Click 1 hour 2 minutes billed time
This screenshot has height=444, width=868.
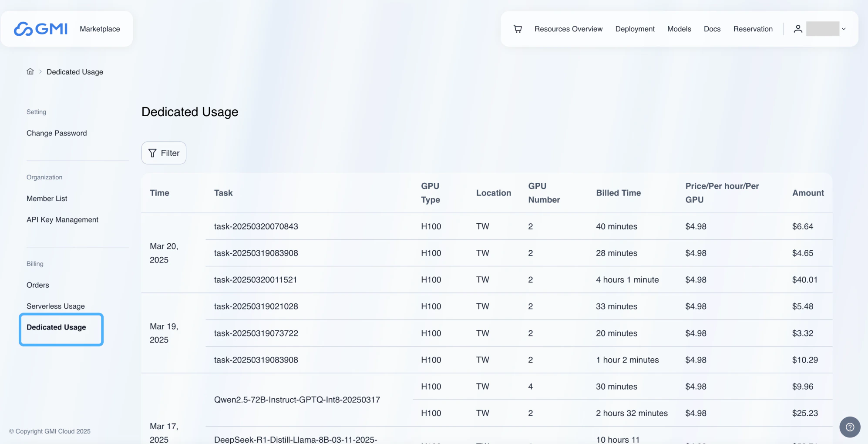click(627, 360)
